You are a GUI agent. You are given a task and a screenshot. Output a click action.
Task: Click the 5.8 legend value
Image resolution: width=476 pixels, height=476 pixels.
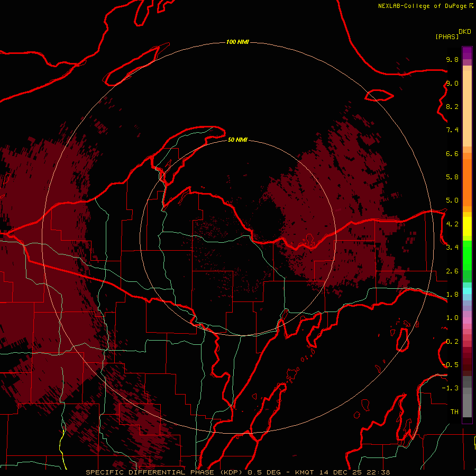pos(452,177)
